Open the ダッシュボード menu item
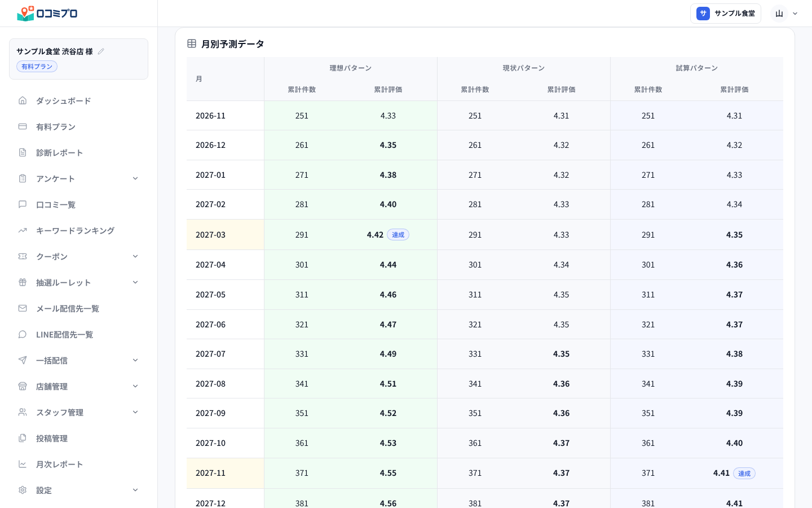This screenshot has width=812, height=508. coord(78,100)
